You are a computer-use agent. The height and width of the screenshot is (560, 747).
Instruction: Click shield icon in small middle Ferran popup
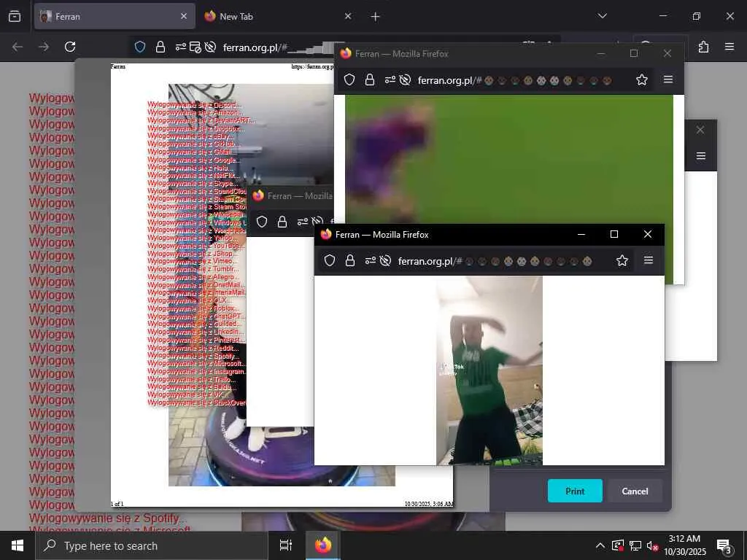point(262,222)
